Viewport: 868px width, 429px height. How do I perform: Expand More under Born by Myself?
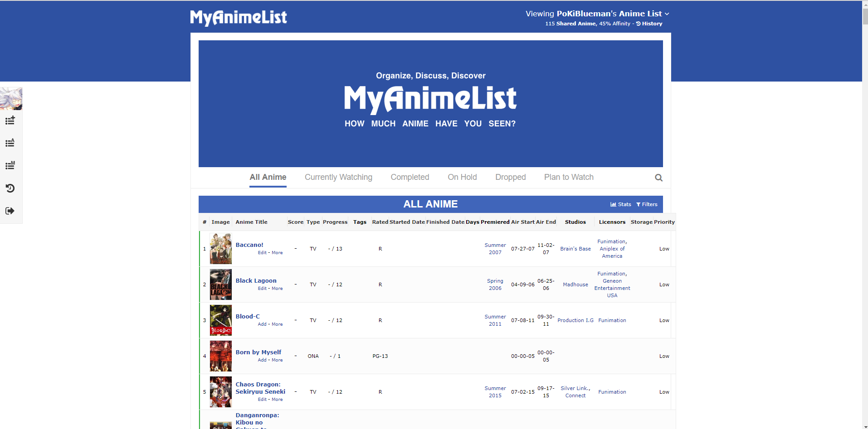(x=277, y=360)
